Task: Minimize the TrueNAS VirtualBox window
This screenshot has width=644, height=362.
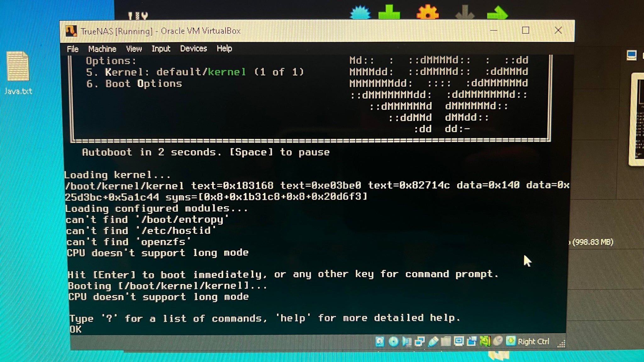Action: [x=494, y=30]
